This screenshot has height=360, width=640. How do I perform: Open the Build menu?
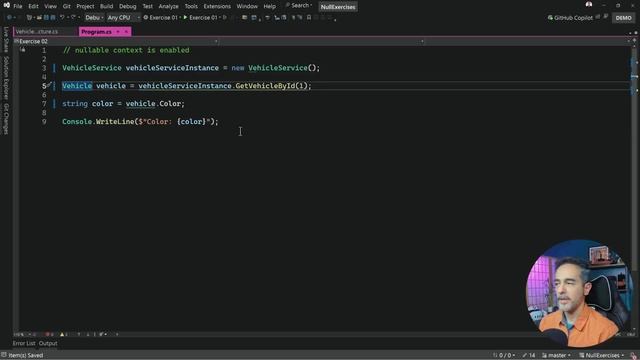click(106, 6)
